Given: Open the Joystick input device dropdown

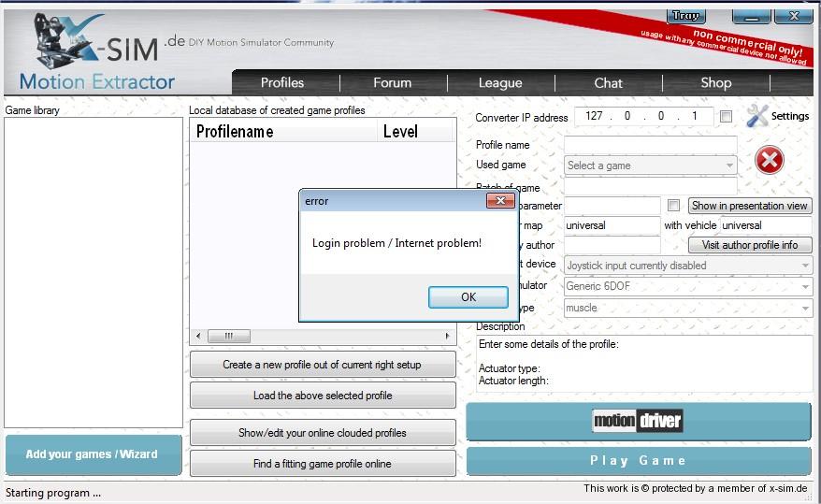Looking at the screenshot, I should (x=805, y=266).
